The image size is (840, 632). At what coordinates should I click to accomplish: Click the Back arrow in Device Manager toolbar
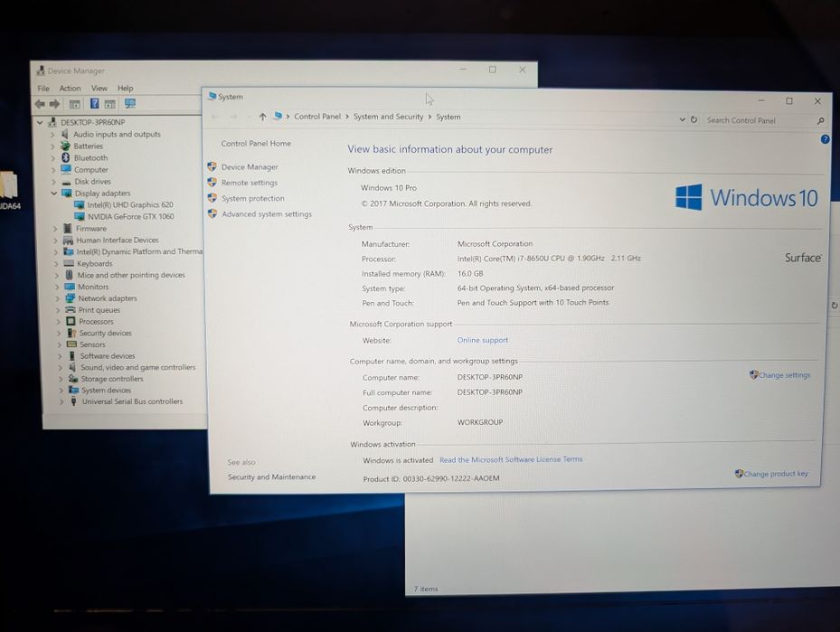tap(40, 104)
